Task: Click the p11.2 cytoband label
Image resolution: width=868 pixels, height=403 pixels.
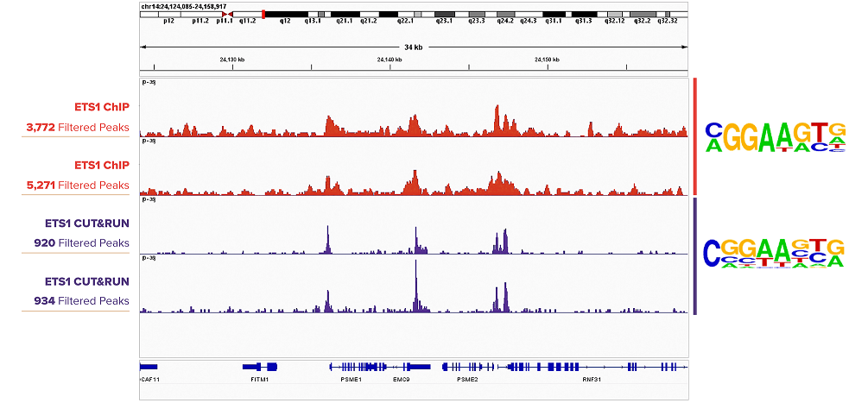Action: pyautogui.click(x=200, y=21)
